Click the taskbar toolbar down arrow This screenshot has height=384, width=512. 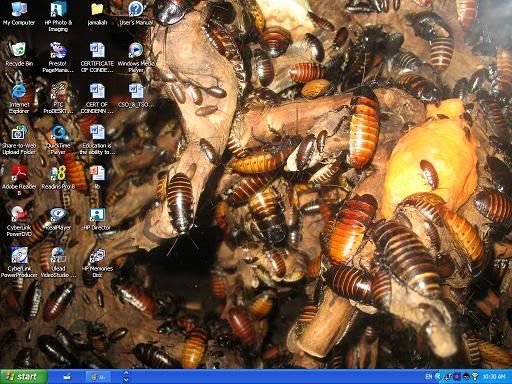tap(126, 380)
